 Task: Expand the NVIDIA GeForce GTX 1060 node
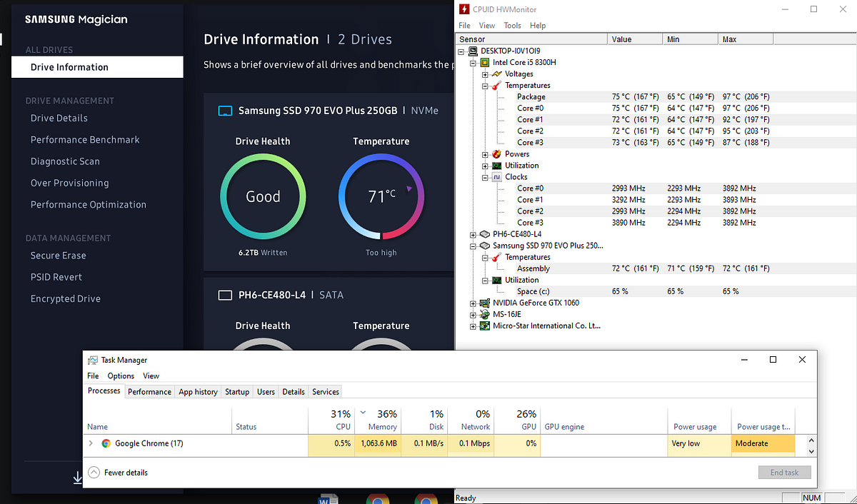click(x=473, y=303)
